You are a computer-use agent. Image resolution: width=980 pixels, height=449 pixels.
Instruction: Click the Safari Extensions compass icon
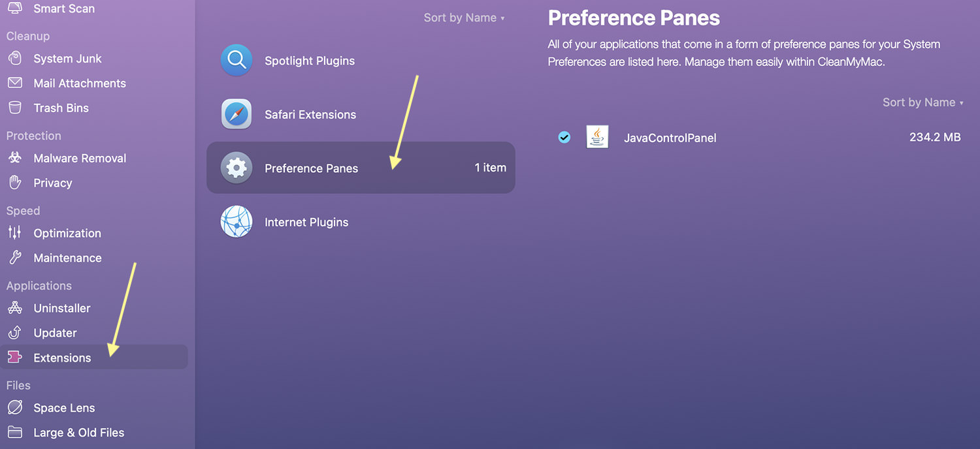(237, 114)
